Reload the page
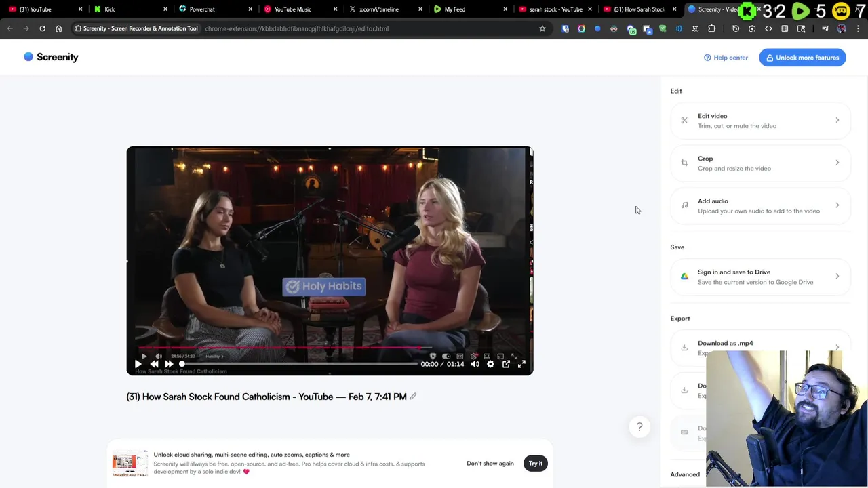Viewport: 868px width, 488px height. click(x=42, y=28)
